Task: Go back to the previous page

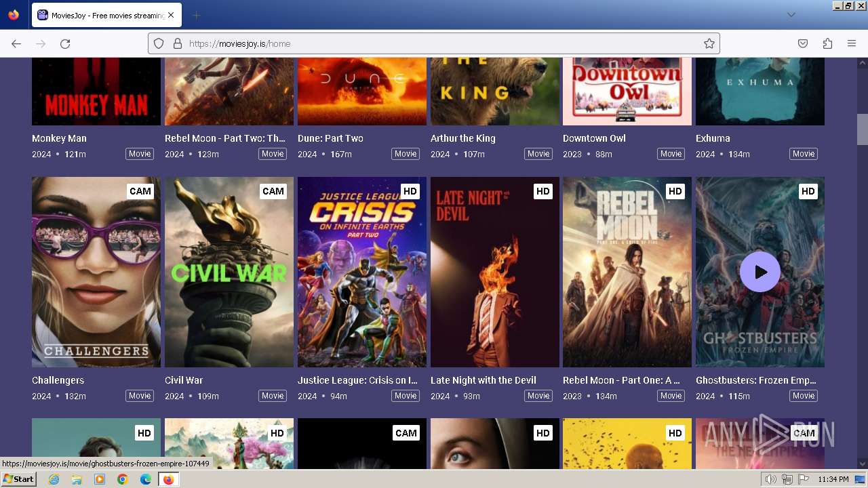Action: (x=16, y=43)
